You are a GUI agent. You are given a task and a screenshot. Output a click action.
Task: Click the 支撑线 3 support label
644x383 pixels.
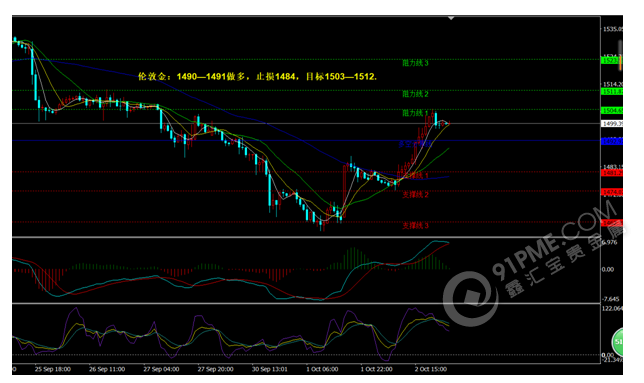coord(415,225)
